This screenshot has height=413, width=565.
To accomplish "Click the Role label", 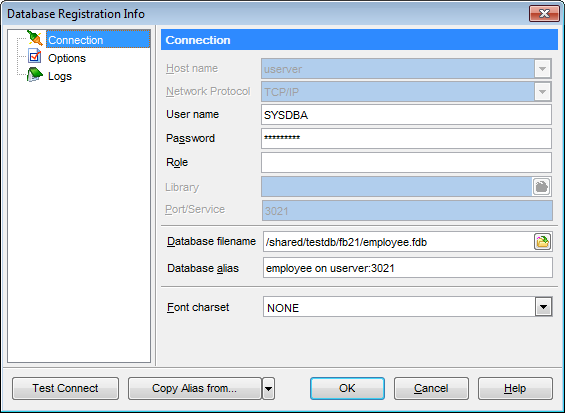I will coord(177,162).
